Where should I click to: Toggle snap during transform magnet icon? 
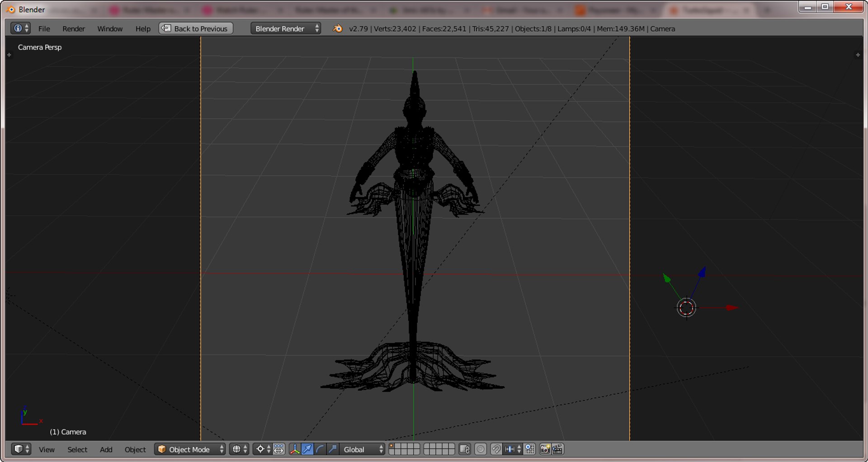pyautogui.click(x=496, y=449)
